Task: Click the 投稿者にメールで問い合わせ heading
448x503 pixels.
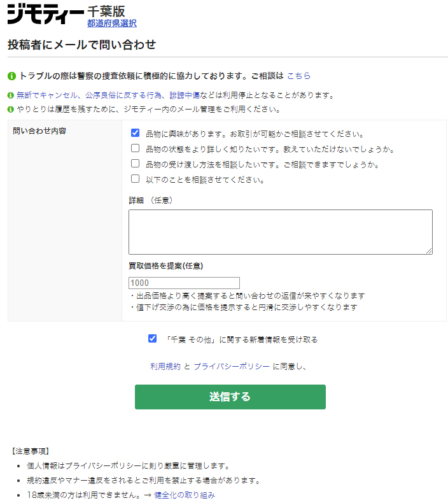Action: [81, 45]
